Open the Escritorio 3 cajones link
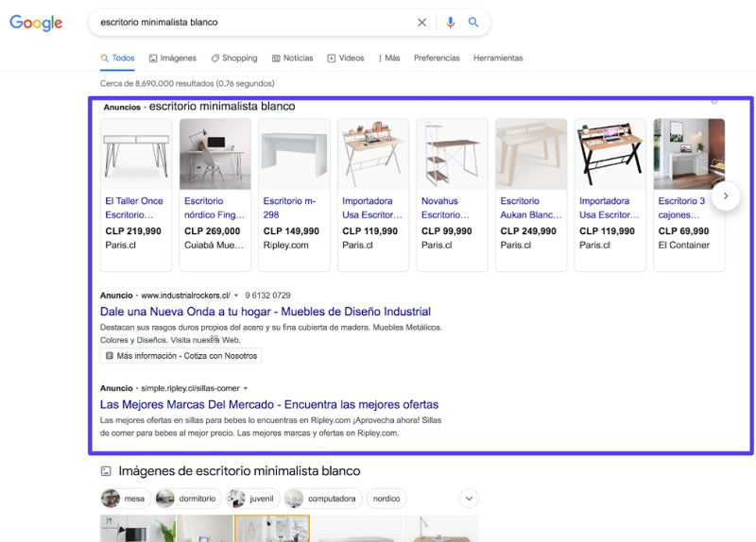The width and height of the screenshot is (756, 542). click(x=681, y=208)
